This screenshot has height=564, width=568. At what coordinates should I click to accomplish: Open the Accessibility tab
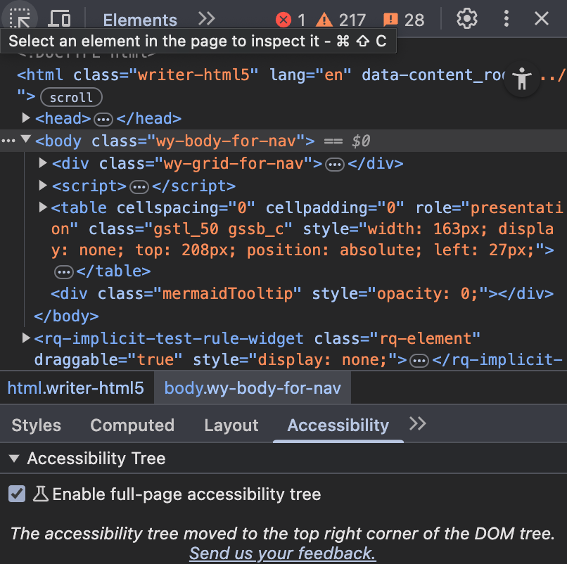(x=338, y=425)
